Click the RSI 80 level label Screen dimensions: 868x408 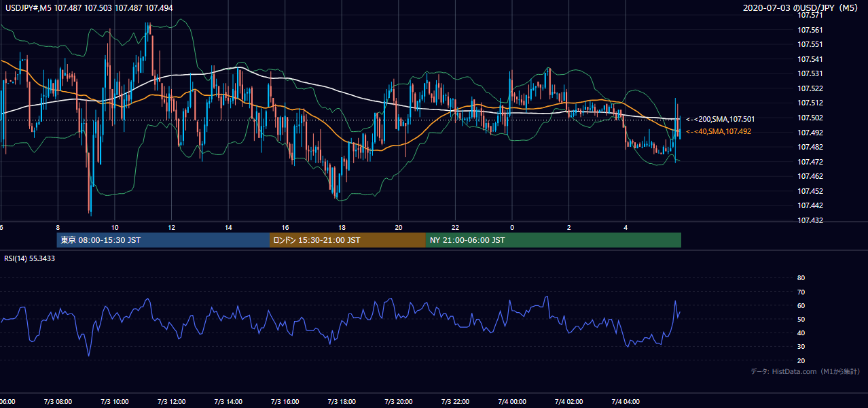801,278
